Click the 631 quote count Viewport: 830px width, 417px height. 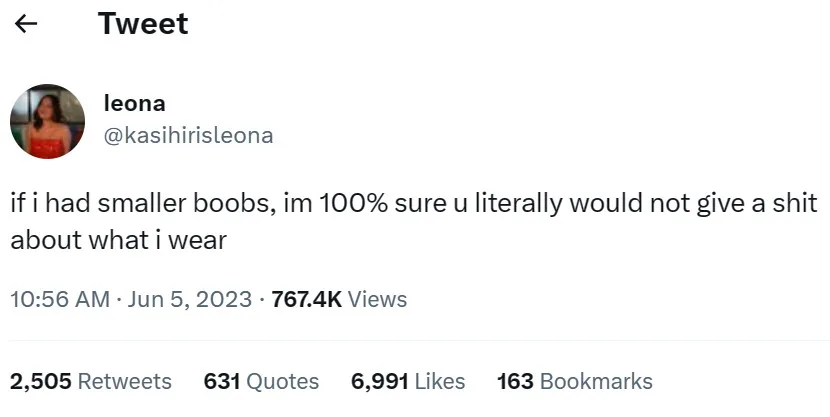point(221,381)
